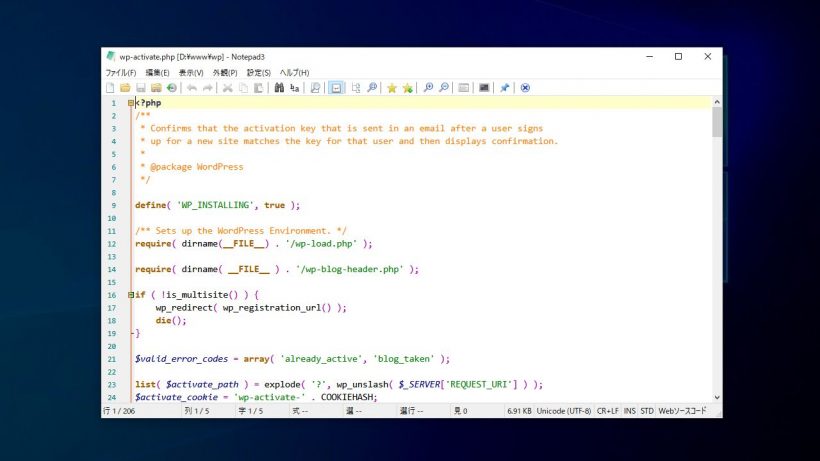Click the Redo arrow icon
This screenshot has width=820, height=461.
208,88
